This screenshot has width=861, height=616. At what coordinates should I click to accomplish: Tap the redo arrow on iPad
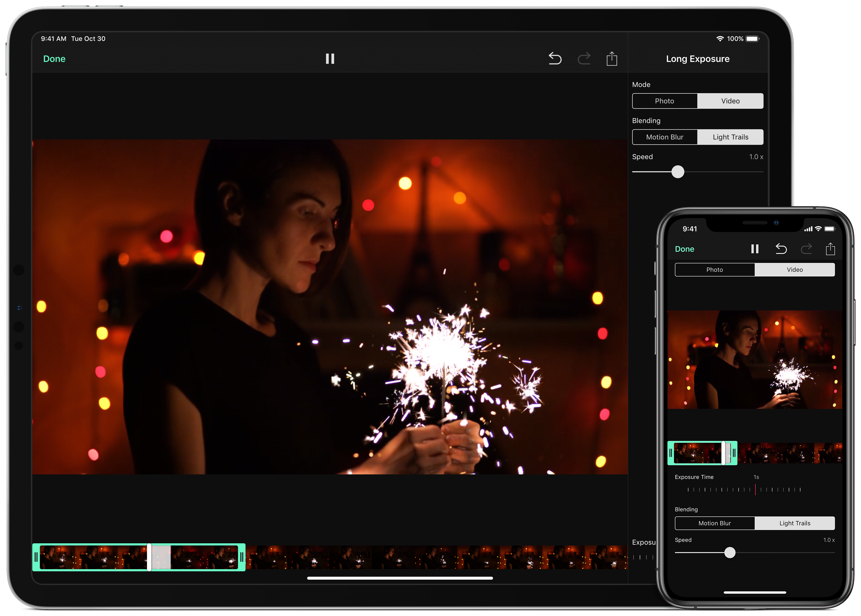pyautogui.click(x=584, y=59)
